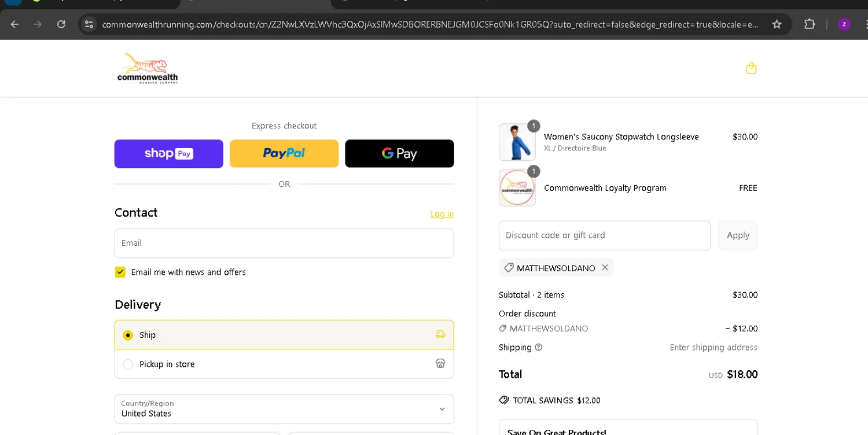The height and width of the screenshot is (435, 868).
Task: Click the TOTAL SAVINGS $12.00 text
Action: pos(557,400)
